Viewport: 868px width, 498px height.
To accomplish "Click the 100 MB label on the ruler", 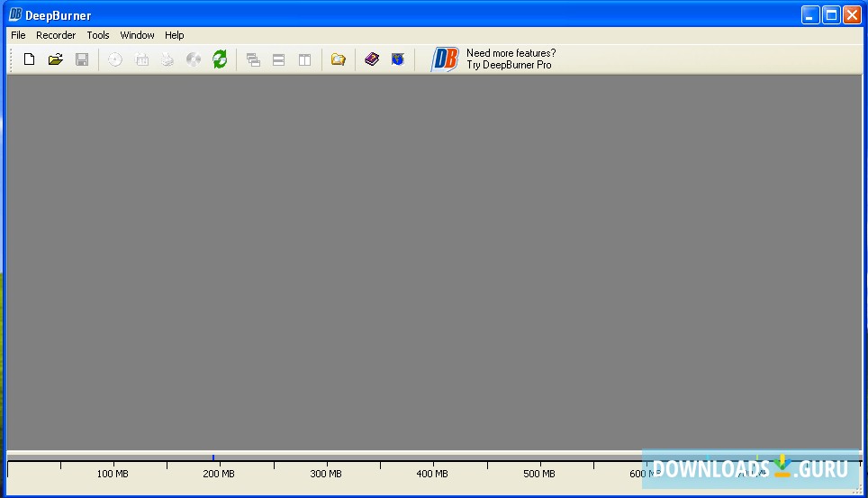I will [113, 474].
